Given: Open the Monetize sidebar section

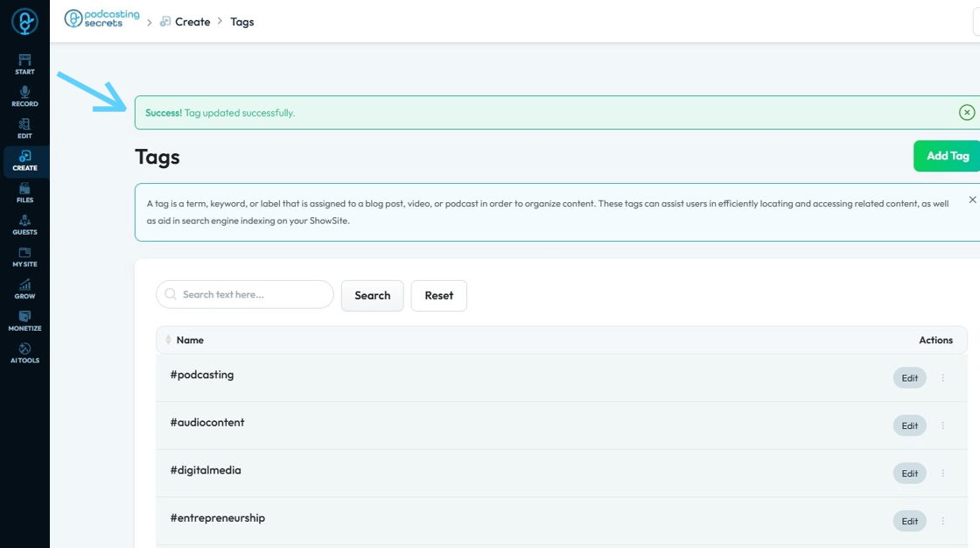Looking at the screenshot, I should point(24,321).
